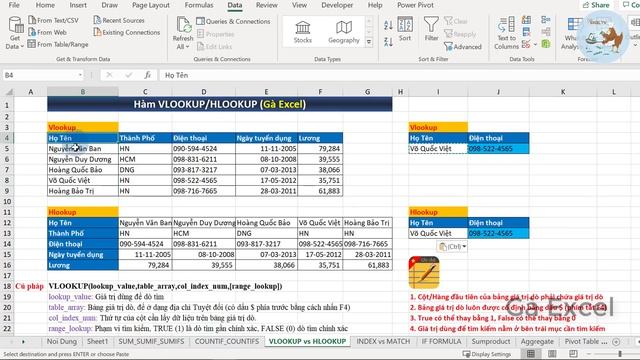Image resolution: width=640 pixels, height=360 pixels.
Task: Switch to Page Break Preview
Action: pyautogui.click(x=573, y=354)
